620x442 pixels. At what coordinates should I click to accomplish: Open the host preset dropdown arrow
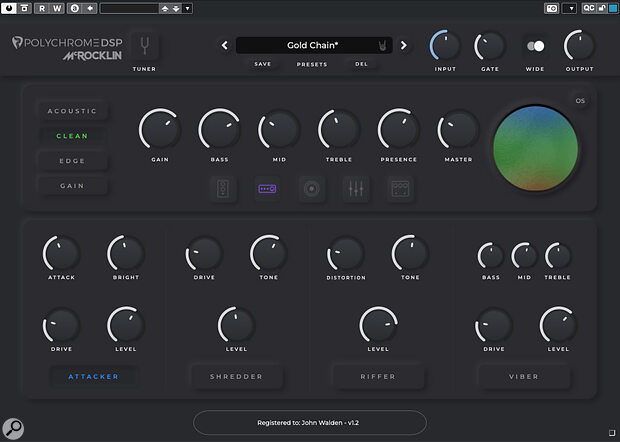pyautogui.click(x=187, y=8)
